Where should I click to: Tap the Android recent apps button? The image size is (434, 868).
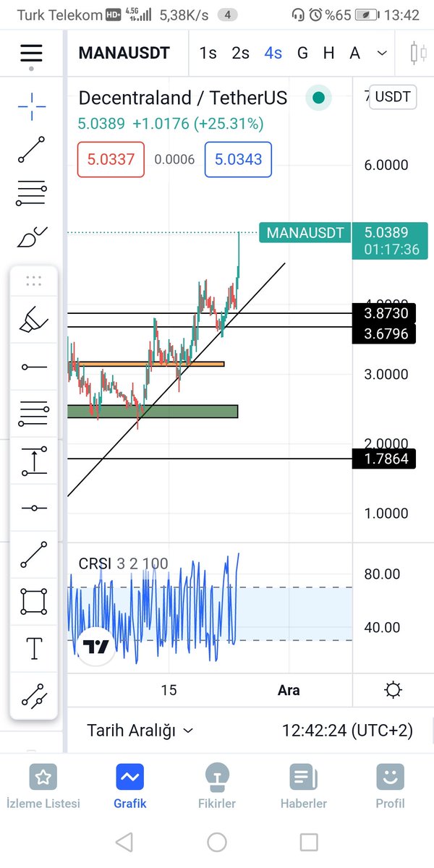pyautogui.click(x=309, y=842)
